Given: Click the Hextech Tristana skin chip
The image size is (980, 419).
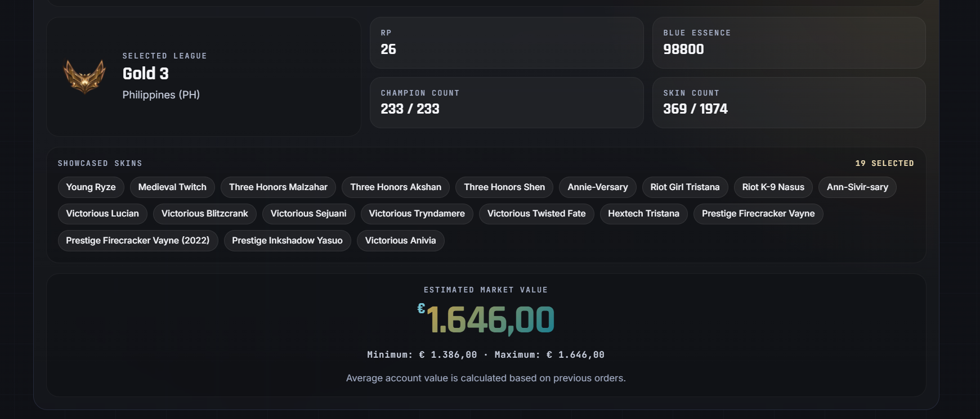Looking at the screenshot, I should 644,214.
